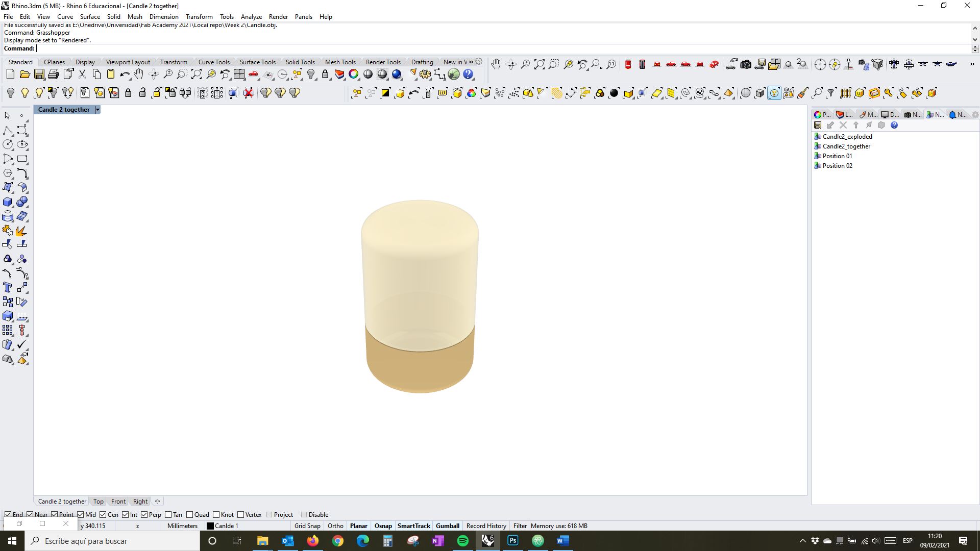Viewport: 980px width, 551px height.
Task: Open Photoshop from the Windows taskbar
Action: point(512,541)
